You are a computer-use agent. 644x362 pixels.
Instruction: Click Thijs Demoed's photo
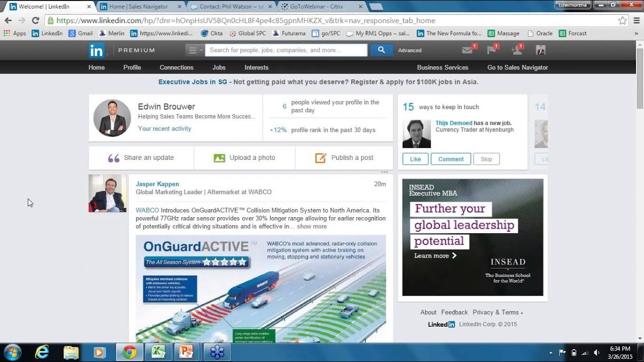pos(417,134)
